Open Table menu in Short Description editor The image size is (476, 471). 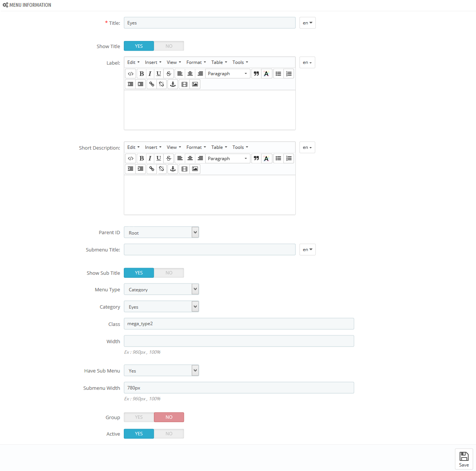(219, 147)
